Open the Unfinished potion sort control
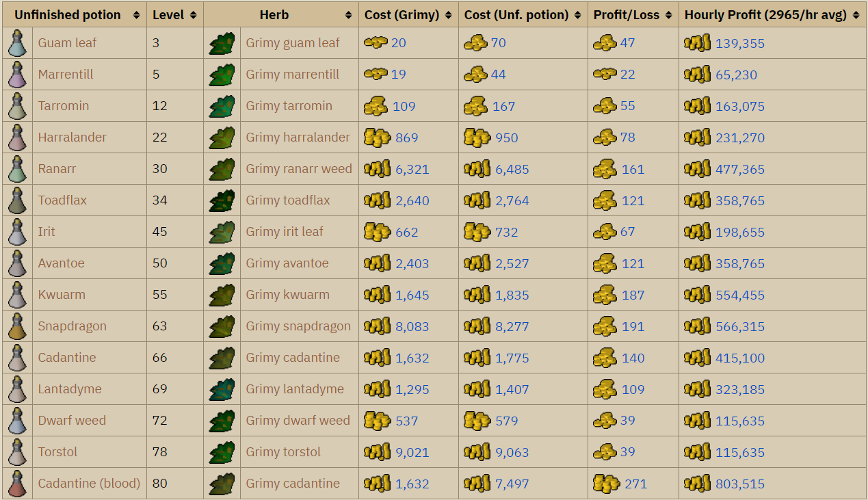Image resolution: width=868 pixels, height=500 pixels. (135, 14)
